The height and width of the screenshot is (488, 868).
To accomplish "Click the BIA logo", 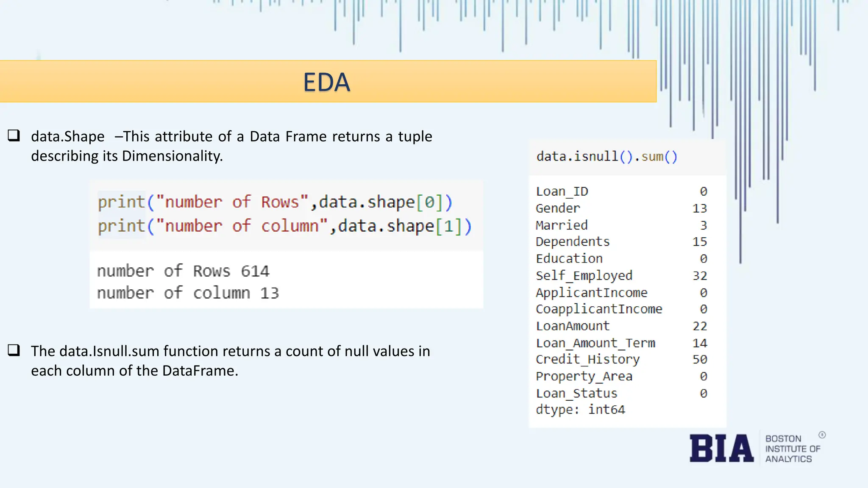I will pos(721,448).
